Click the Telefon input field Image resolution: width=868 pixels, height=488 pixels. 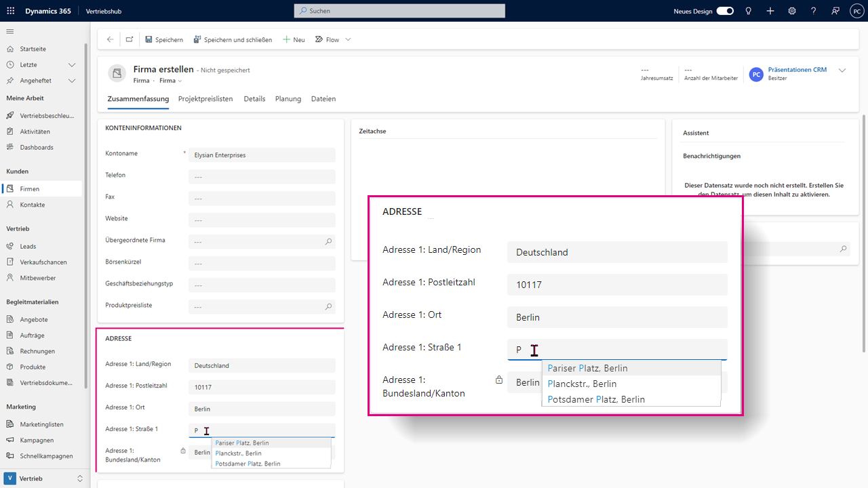(x=262, y=177)
